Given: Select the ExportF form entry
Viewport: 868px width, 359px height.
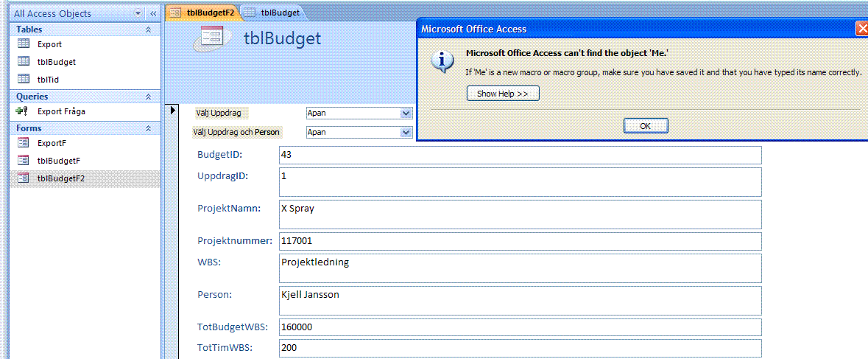Looking at the screenshot, I should pyautogui.click(x=85, y=143).
